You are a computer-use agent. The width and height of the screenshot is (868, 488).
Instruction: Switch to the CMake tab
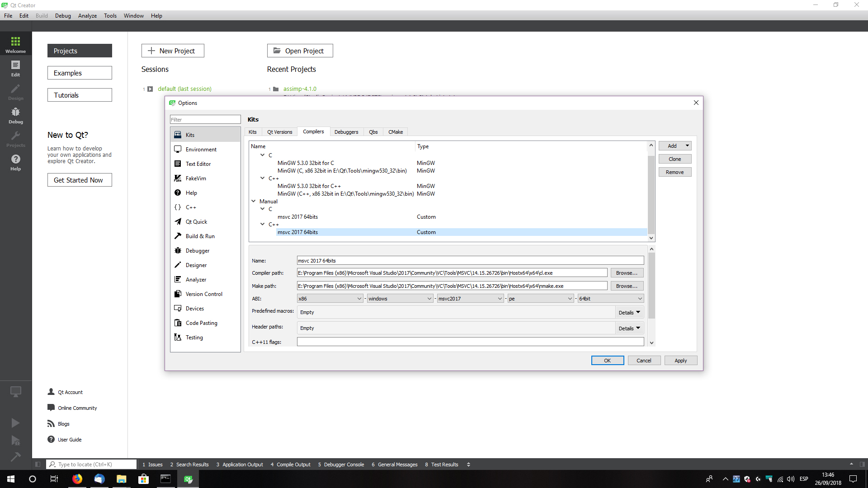[x=396, y=132]
